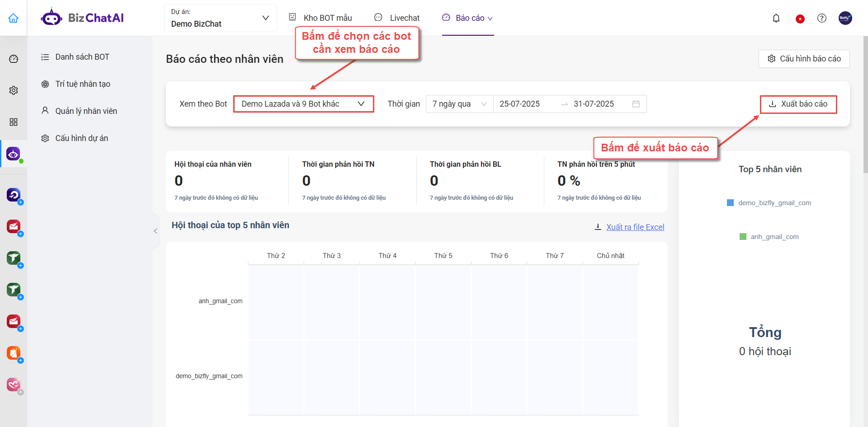Go to the Livechat tab

(397, 18)
